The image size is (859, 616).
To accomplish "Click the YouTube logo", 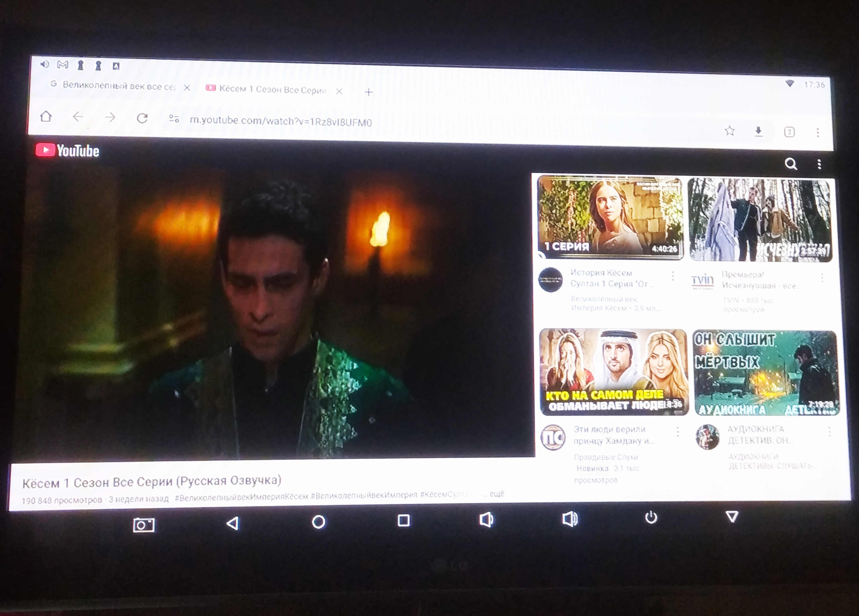I will [68, 151].
